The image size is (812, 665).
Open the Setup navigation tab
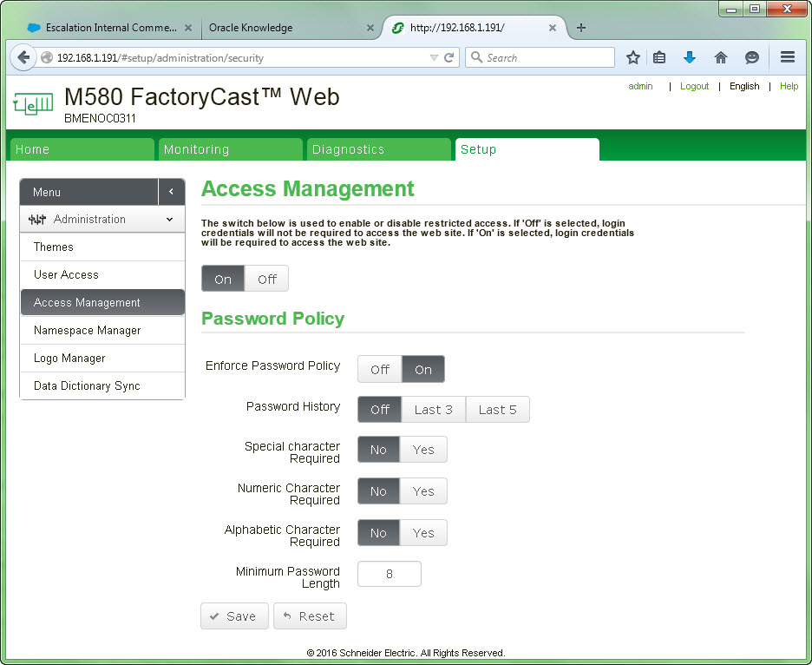(x=527, y=149)
